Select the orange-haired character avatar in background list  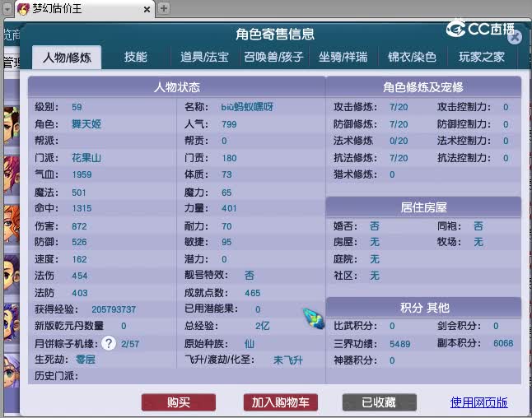[12, 224]
